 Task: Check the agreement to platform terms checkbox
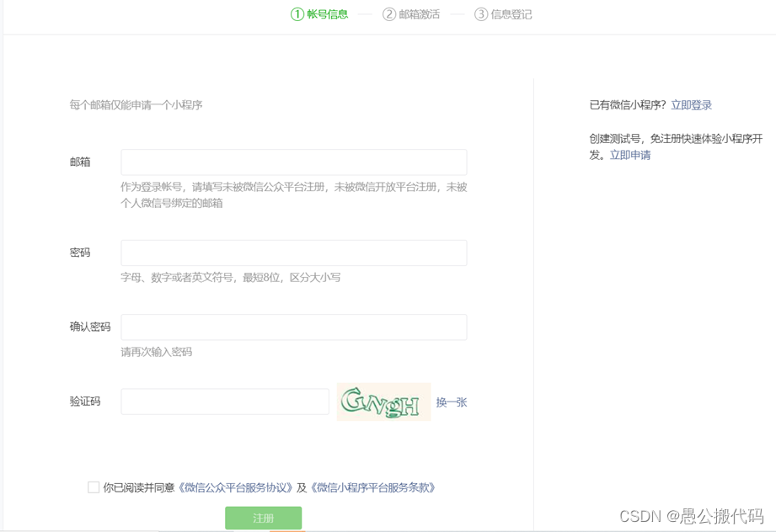(x=94, y=487)
